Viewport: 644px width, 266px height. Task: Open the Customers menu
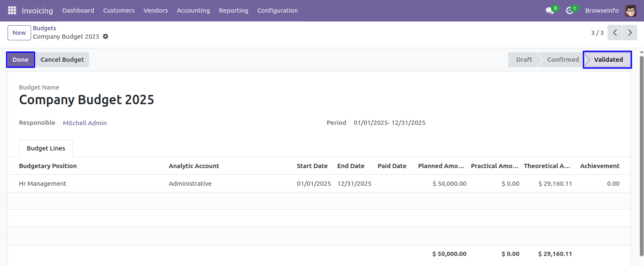pos(119,11)
